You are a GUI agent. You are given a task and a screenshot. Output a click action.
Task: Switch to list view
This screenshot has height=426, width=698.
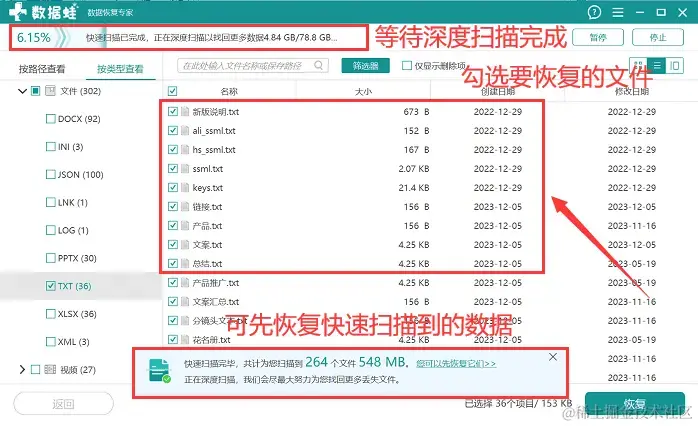coord(657,66)
